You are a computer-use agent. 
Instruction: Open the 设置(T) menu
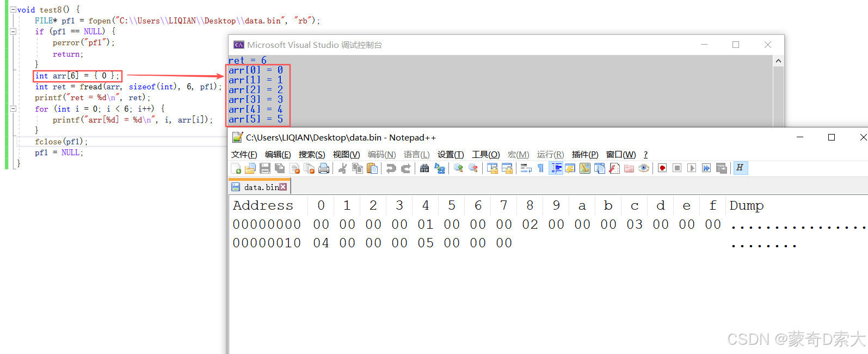[x=451, y=155]
